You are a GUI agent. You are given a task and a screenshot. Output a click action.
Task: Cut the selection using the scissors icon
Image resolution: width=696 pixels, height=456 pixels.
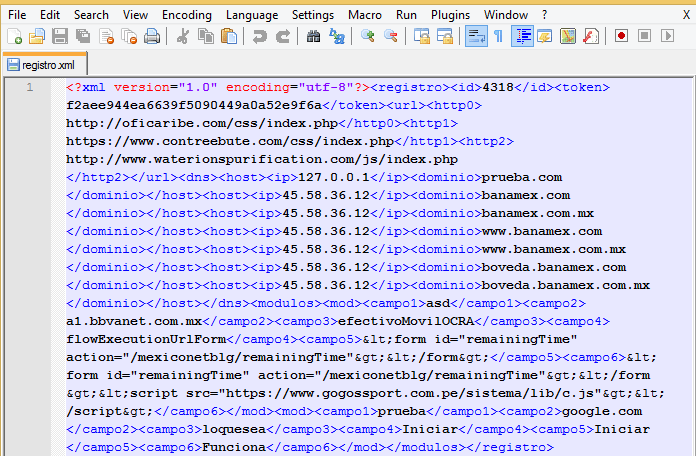point(183,36)
